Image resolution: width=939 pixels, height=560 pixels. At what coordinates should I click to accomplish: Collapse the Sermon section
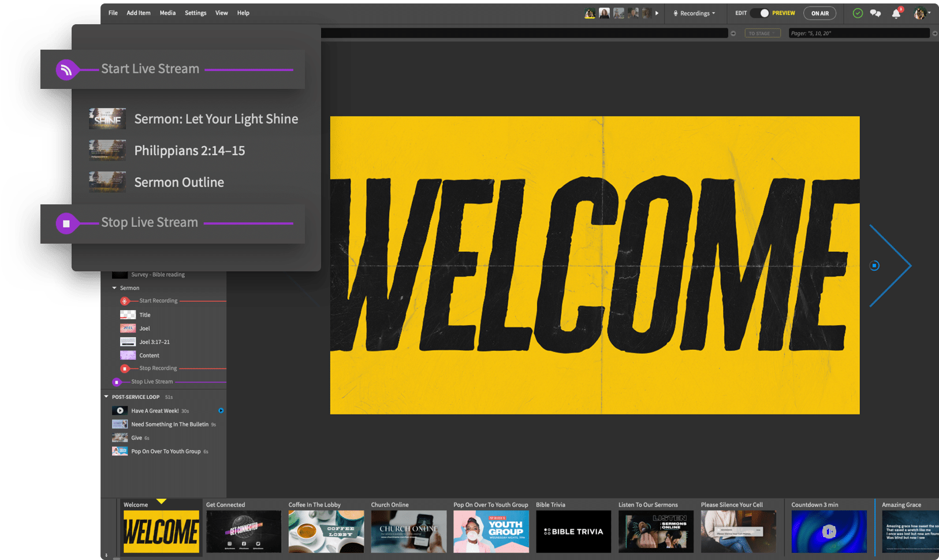[x=114, y=288]
